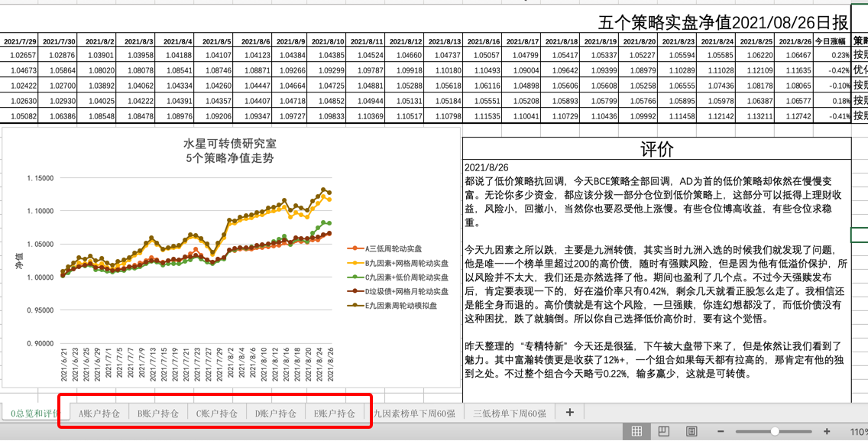Click the 2021/8/26 date in comment box

[x=487, y=168]
